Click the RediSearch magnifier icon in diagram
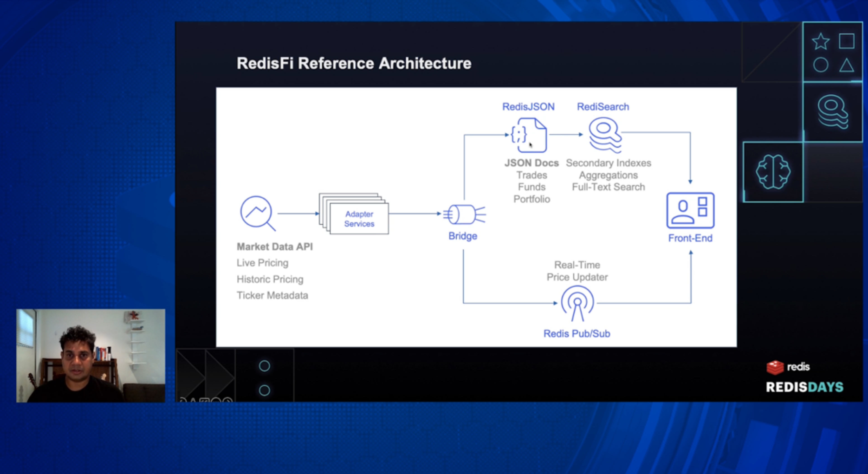The width and height of the screenshot is (868, 474). coord(605,135)
